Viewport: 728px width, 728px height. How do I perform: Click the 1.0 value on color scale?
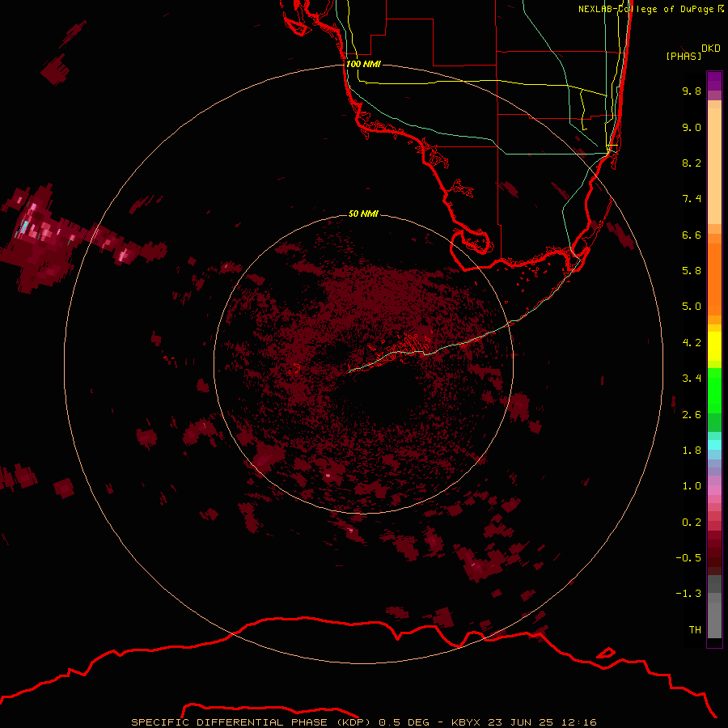tap(692, 486)
